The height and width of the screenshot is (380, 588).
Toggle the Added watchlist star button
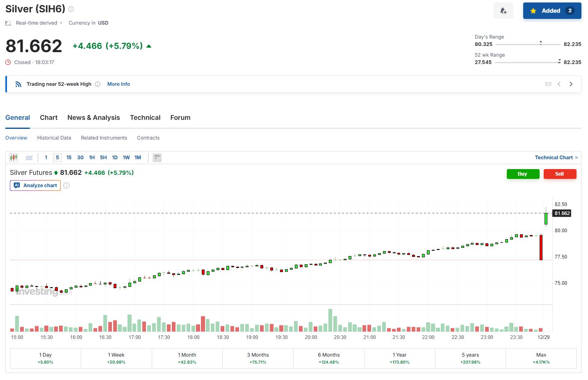tap(552, 11)
